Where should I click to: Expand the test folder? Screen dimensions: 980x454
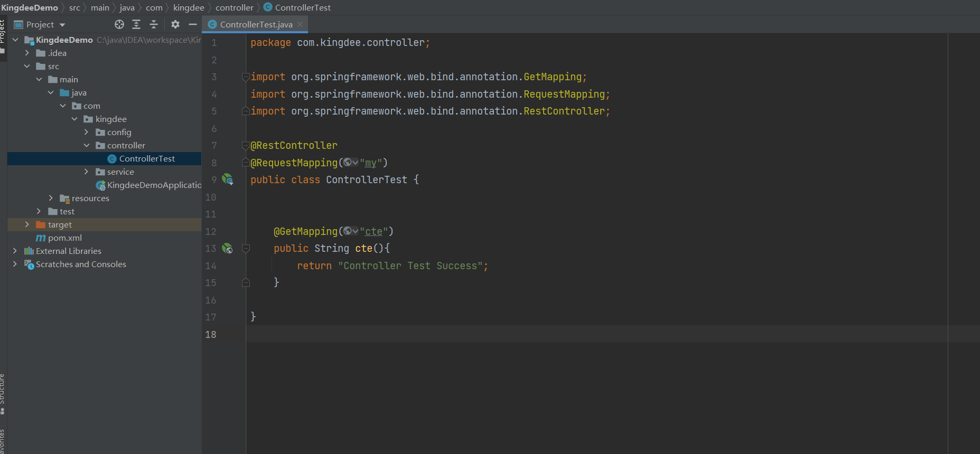[39, 211]
